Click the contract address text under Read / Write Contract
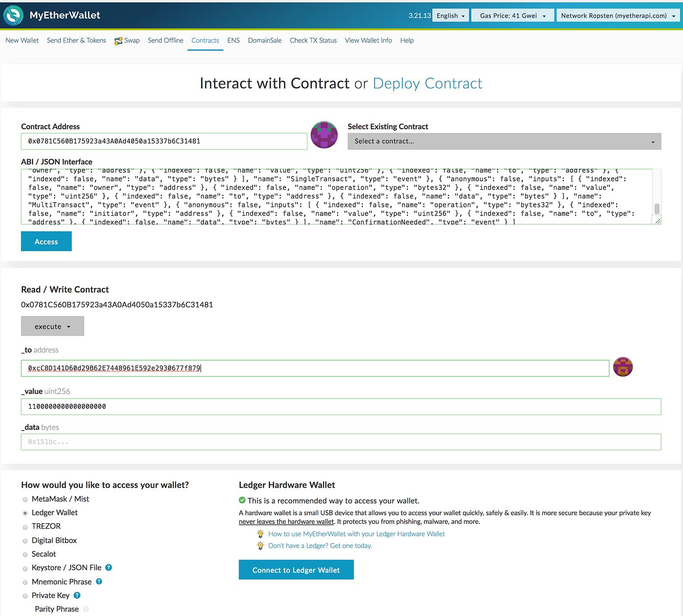 117,305
